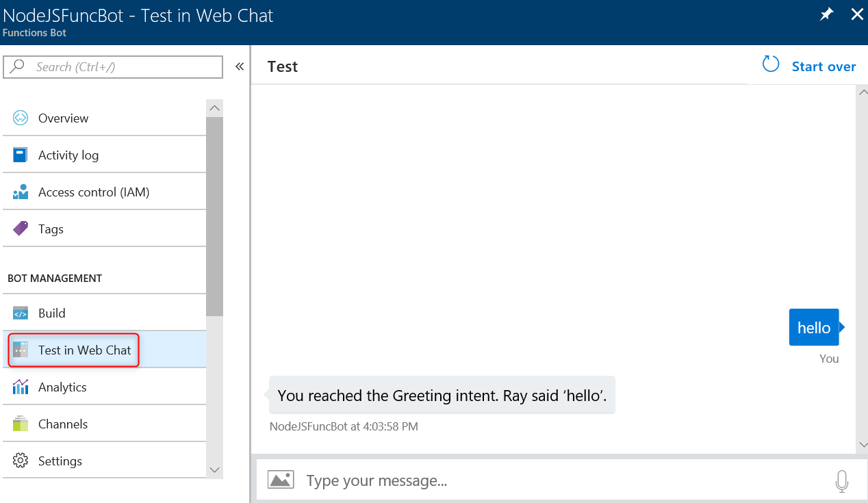Open the Analytics menu item
The width and height of the screenshot is (868, 503).
62,387
